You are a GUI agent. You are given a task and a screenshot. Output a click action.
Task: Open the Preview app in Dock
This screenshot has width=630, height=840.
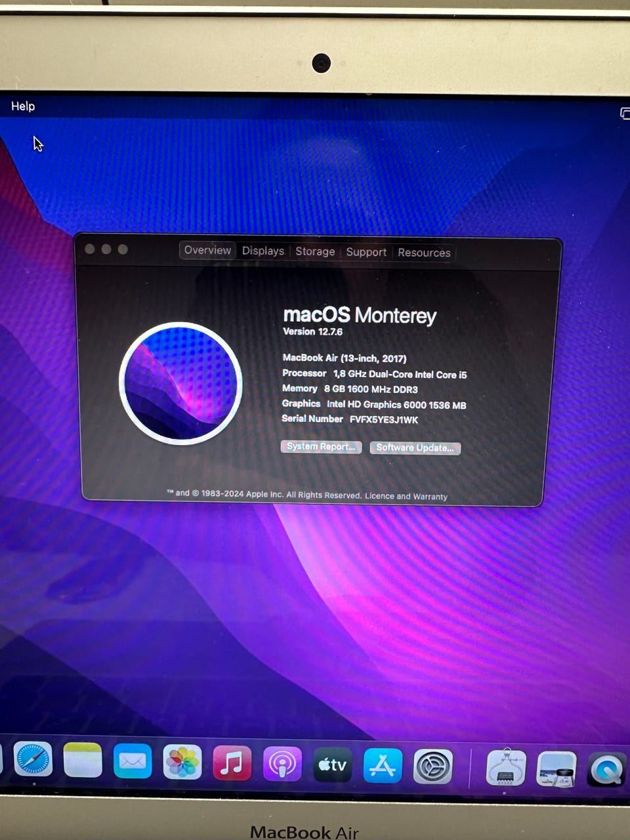(x=556, y=768)
